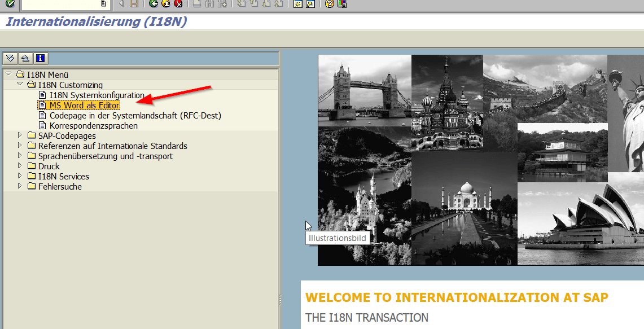Click the I18N Customizing label
The width and height of the screenshot is (644, 329).
tap(70, 85)
